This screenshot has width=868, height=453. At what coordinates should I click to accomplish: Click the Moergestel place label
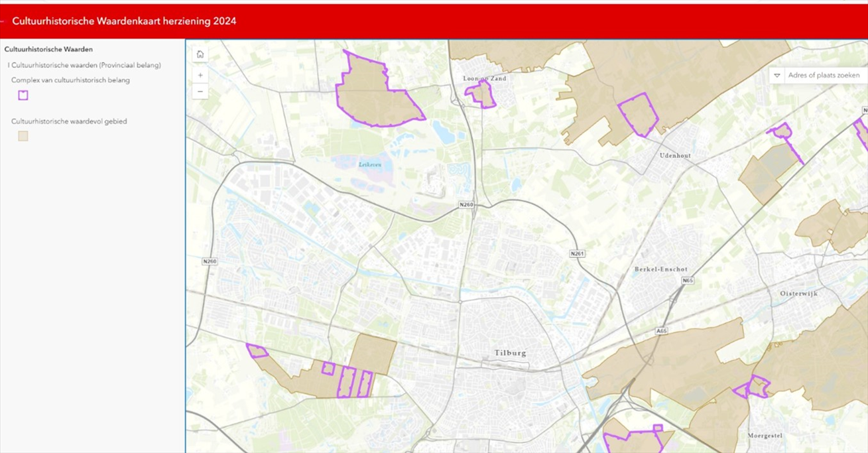click(765, 436)
